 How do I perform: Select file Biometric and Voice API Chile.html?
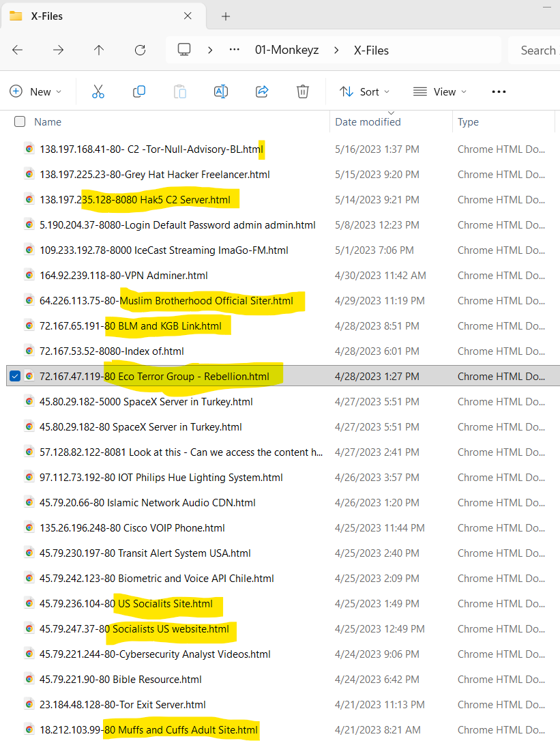tap(157, 578)
